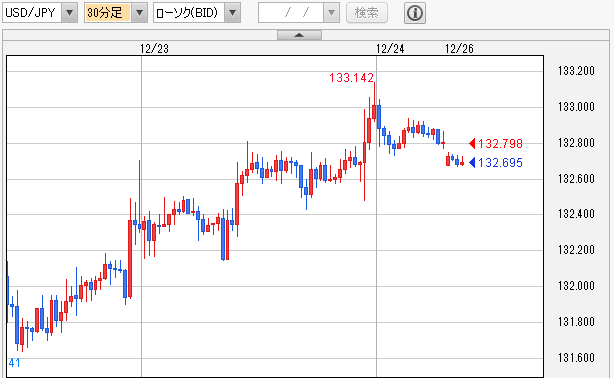Image resolution: width=614 pixels, height=378 pixels.
Task: Click the 132.600 price axis label
Action: tap(576, 179)
